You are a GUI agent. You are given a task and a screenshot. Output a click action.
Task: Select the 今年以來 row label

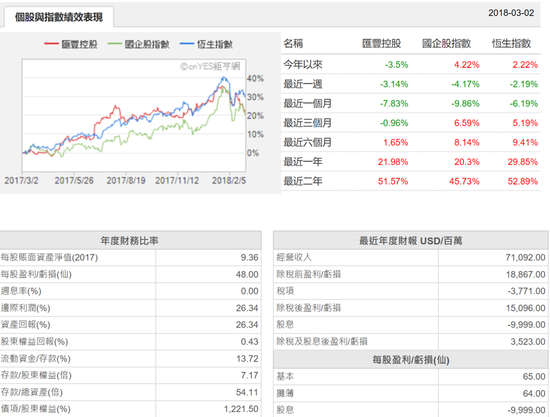pyautogui.click(x=303, y=65)
